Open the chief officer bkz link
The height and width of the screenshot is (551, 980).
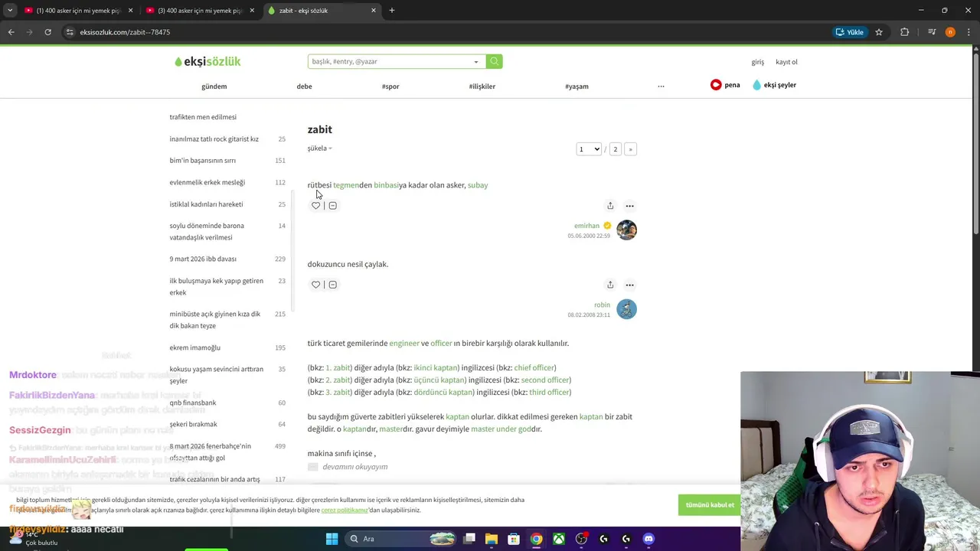click(534, 368)
